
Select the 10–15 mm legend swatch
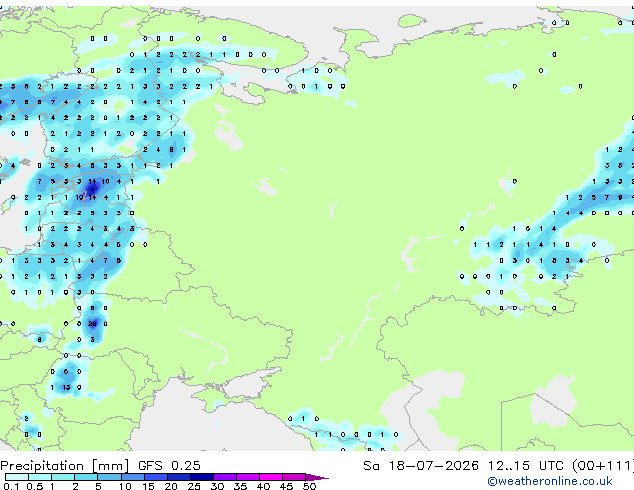coord(132,477)
